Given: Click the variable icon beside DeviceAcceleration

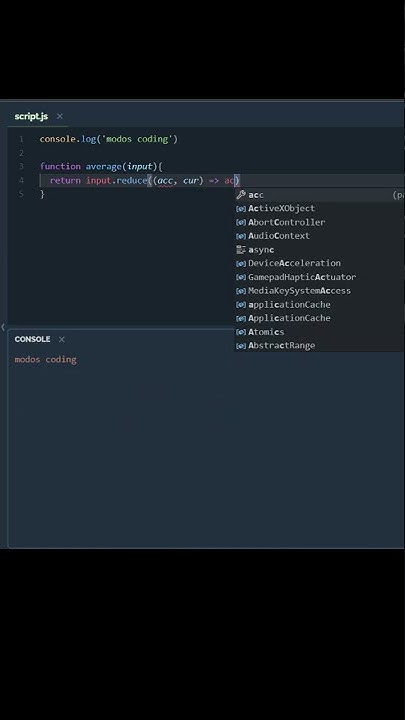Looking at the screenshot, I should (241, 264).
